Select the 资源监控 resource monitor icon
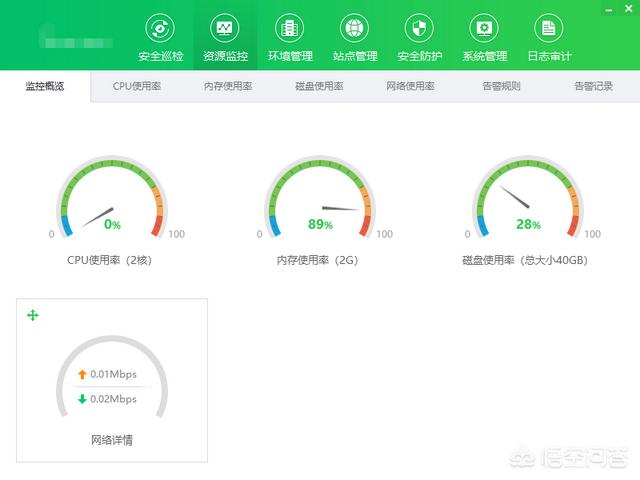The height and width of the screenshot is (480, 640). click(x=225, y=28)
